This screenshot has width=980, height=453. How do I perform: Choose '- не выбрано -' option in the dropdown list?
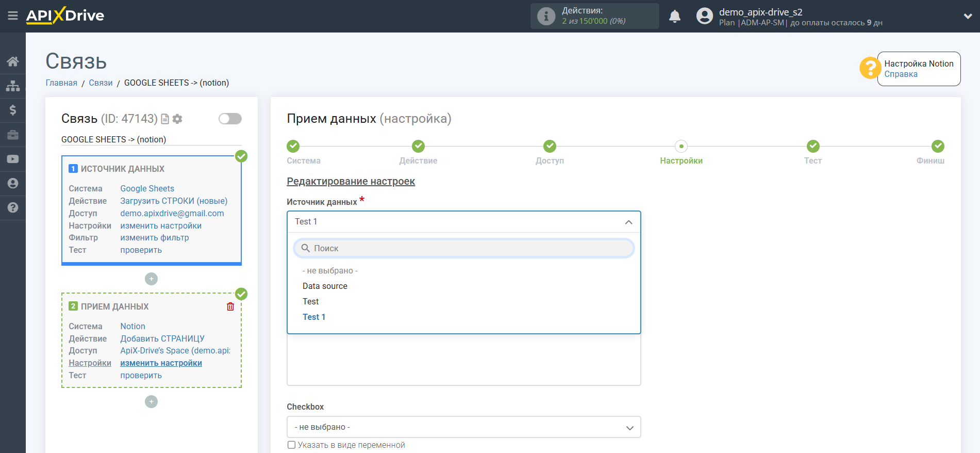pos(330,270)
